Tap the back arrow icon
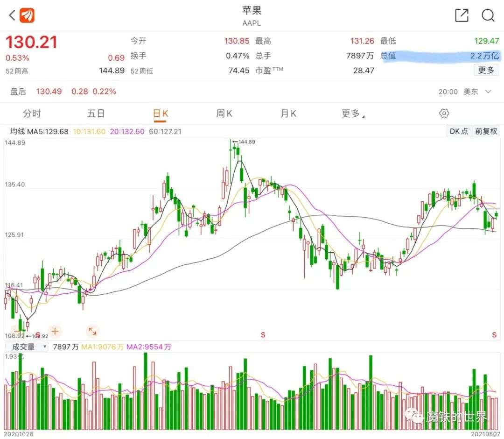Viewport: 504px width, 439px height. [12, 15]
